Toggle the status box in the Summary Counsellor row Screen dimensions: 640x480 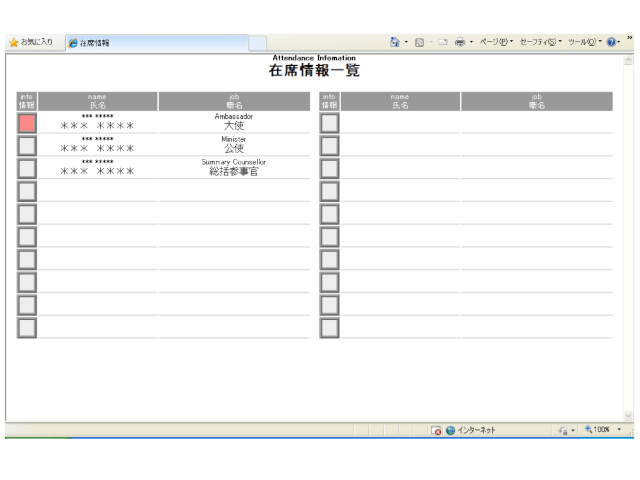(27, 168)
